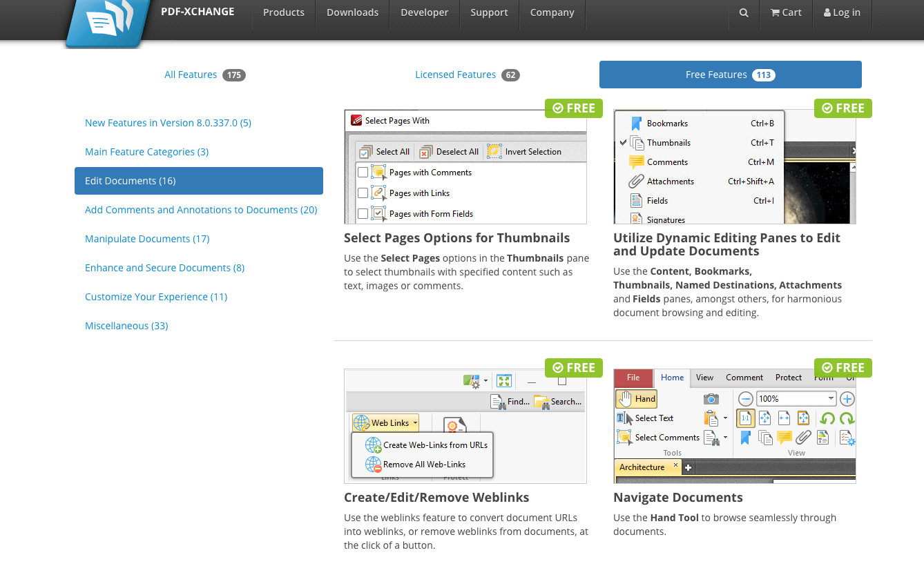
Task: Open New Features in Version 8.0.337.0 (5)
Action: (168, 123)
